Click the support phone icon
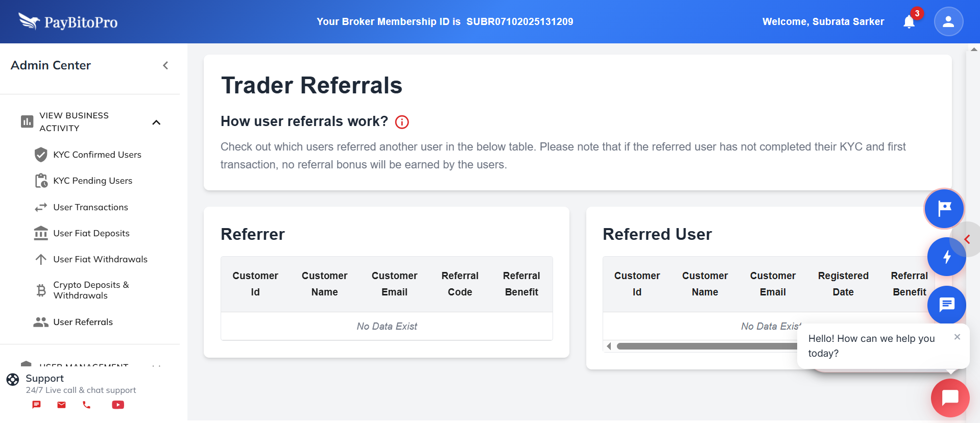 (x=87, y=405)
